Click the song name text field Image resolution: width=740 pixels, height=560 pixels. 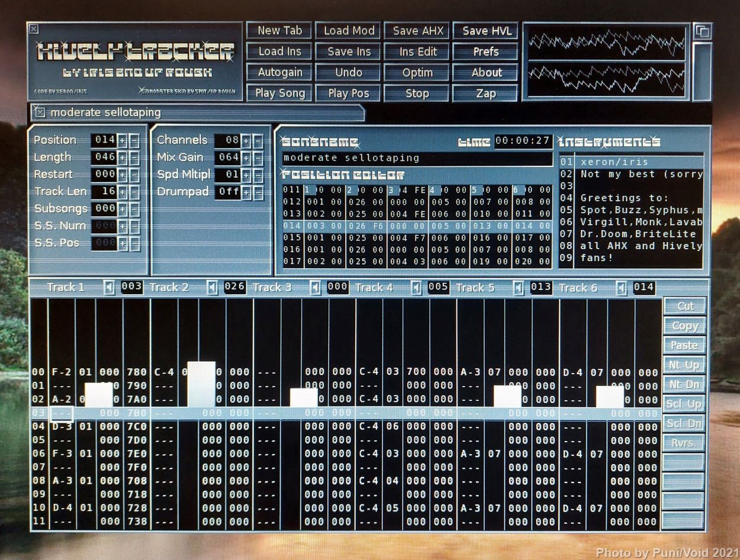coord(417,159)
